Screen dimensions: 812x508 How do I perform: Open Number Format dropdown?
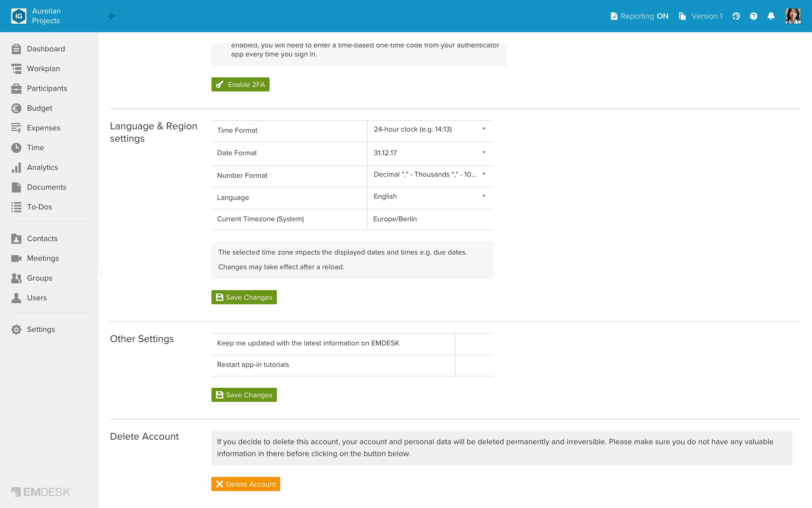[430, 175]
